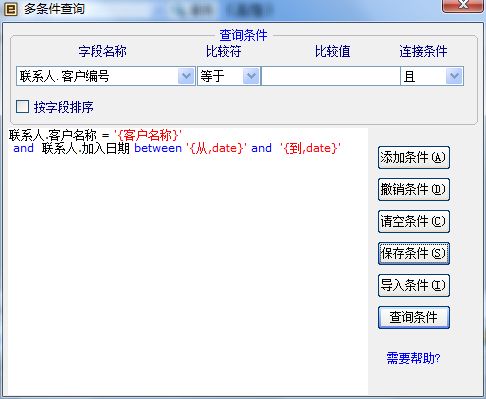This screenshot has width=486, height=399.
Task: Click the '{客户名称}' parameter in the condition text
Action: click(x=148, y=135)
